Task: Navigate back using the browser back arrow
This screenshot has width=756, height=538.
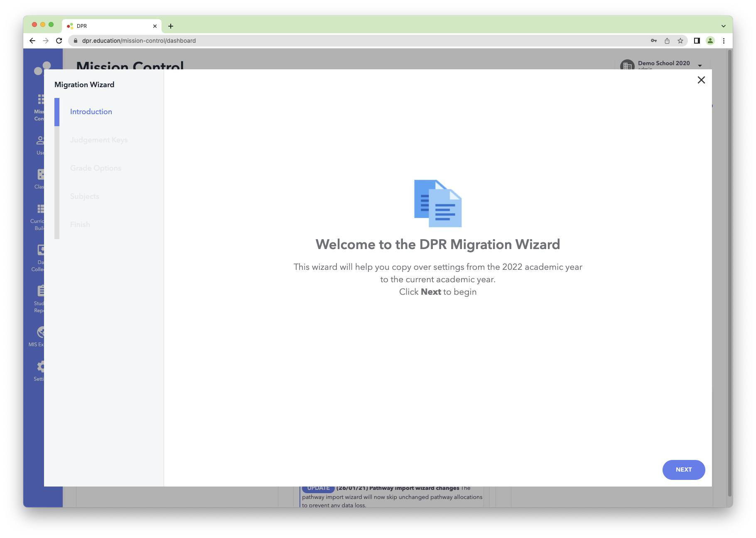Action: 32,41
